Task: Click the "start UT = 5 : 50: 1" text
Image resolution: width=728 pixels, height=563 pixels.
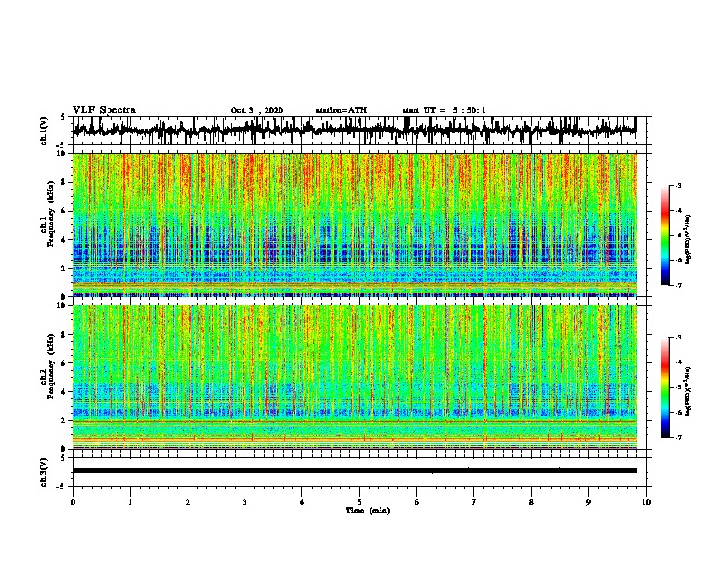Action: click(444, 110)
